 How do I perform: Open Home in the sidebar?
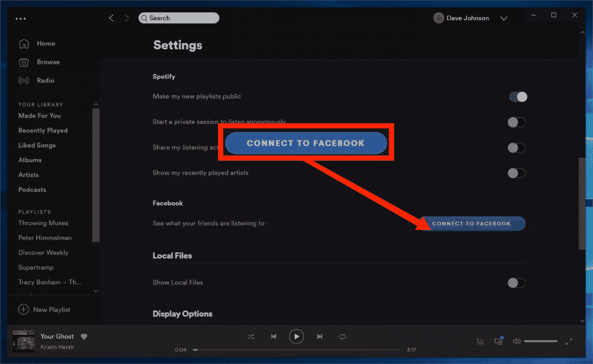tap(46, 43)
